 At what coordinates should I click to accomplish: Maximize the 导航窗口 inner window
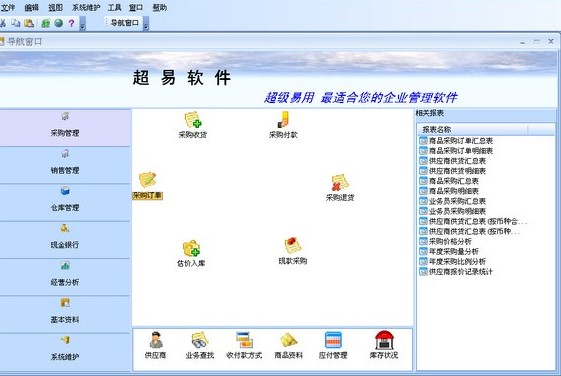(x=537, y=42)
